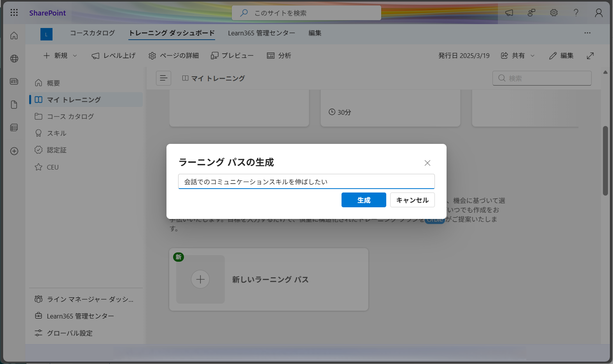
Task: Click the blue 生成 button
Action: point(364,200)
